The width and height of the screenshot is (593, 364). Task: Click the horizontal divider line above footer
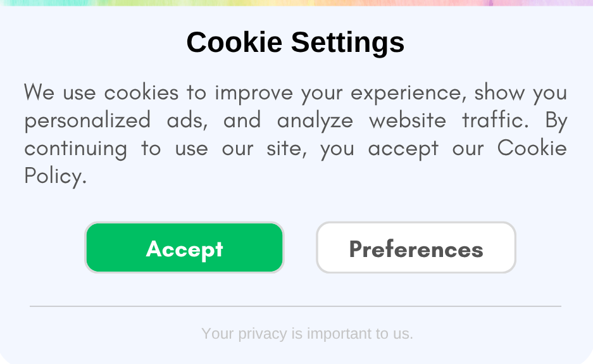(x=295, y=306)
